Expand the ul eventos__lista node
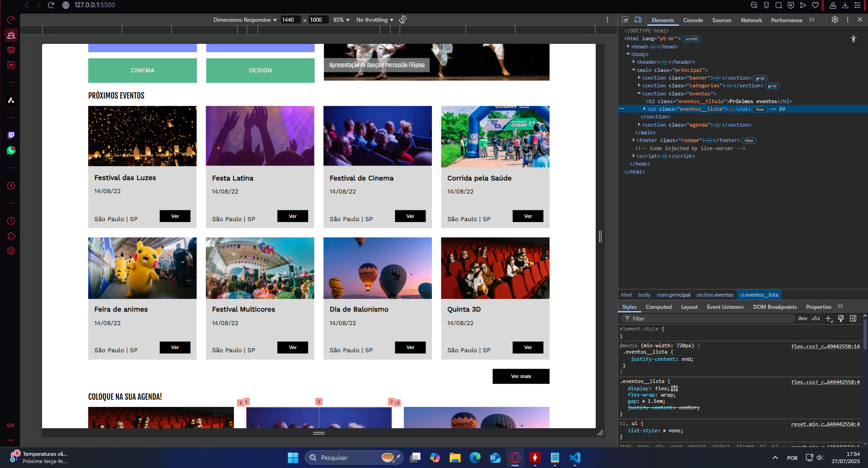 point(645,109)
